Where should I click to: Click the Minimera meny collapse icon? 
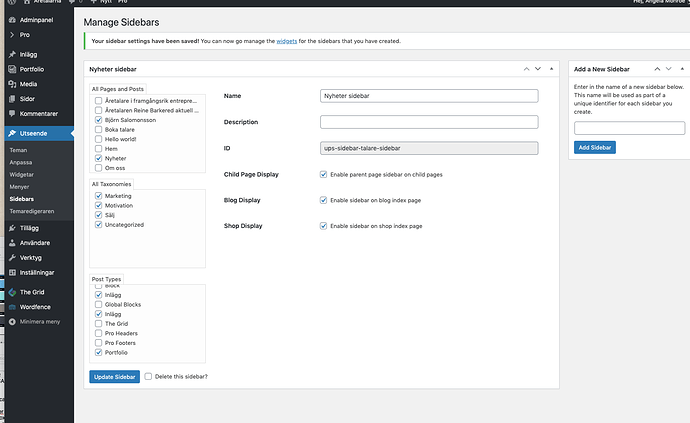click(12, 322)
